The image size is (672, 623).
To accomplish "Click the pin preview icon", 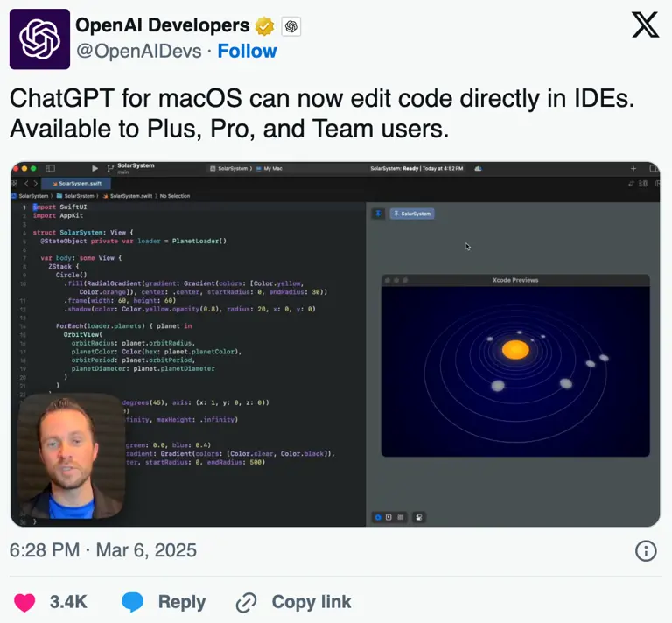I will click(x=378, y=213).
